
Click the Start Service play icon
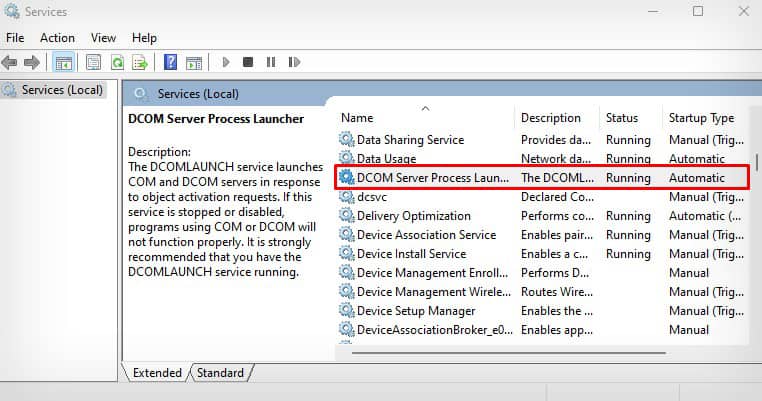[x=225, y=62]
